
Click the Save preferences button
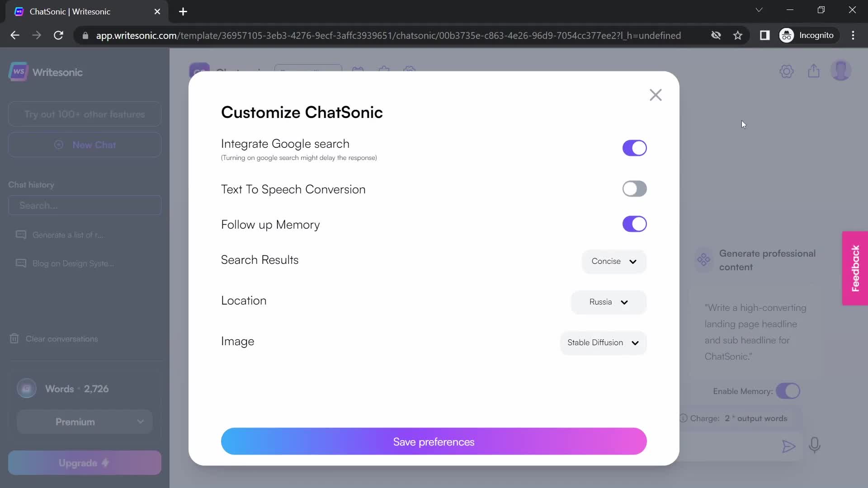(x=434, y=441)
